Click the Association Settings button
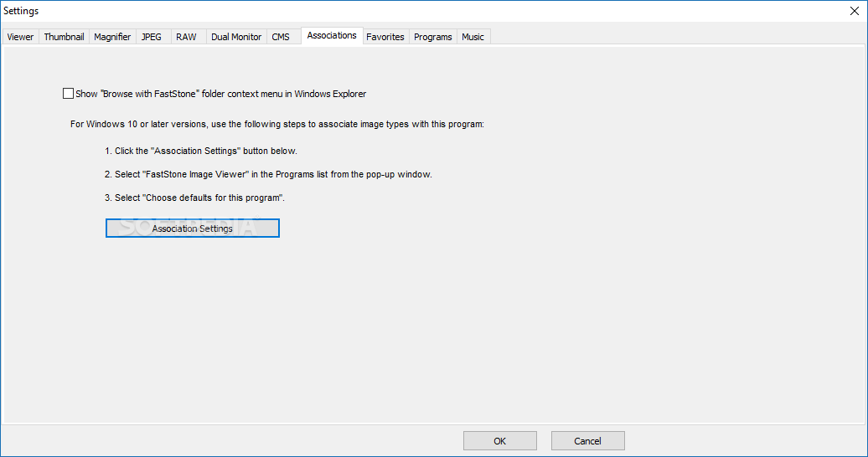The height and width of the screenshot is (457, 868). click(x=193, y=228)
